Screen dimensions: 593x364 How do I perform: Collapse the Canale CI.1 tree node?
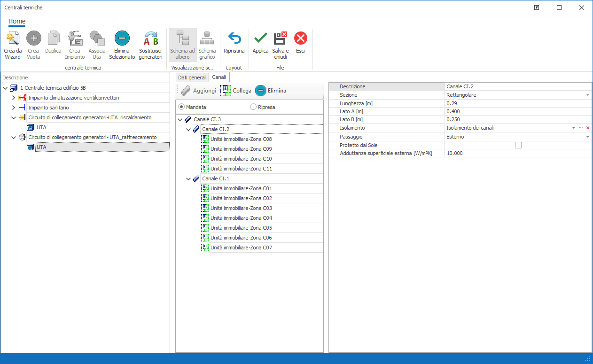[x=188, y=179]
